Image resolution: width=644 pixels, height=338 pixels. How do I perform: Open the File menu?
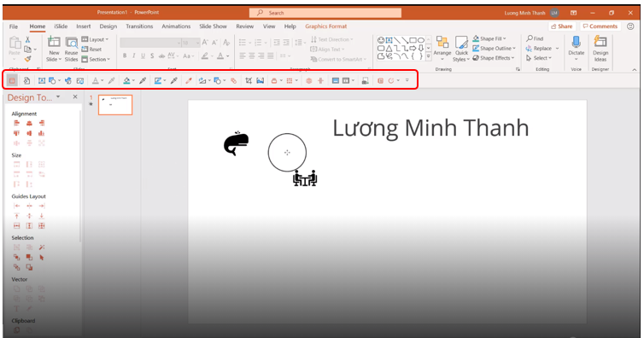(x=14, y=26)
